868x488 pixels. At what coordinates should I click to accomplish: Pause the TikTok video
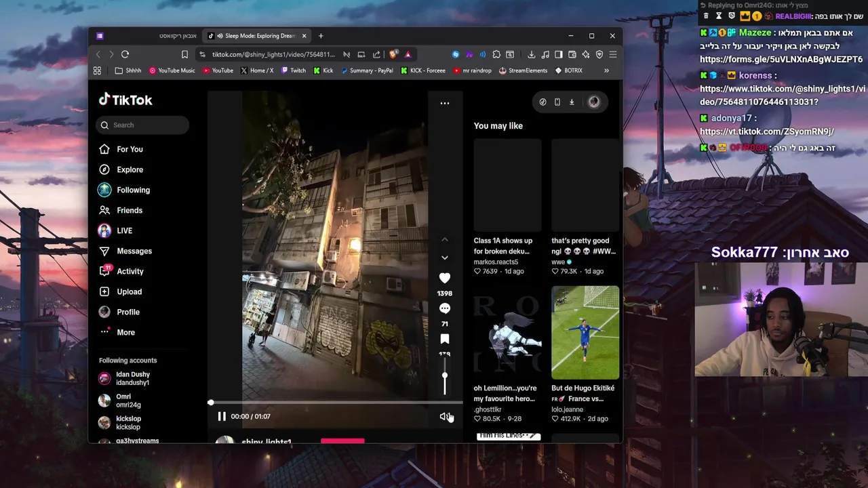click(x=222, y=416)
